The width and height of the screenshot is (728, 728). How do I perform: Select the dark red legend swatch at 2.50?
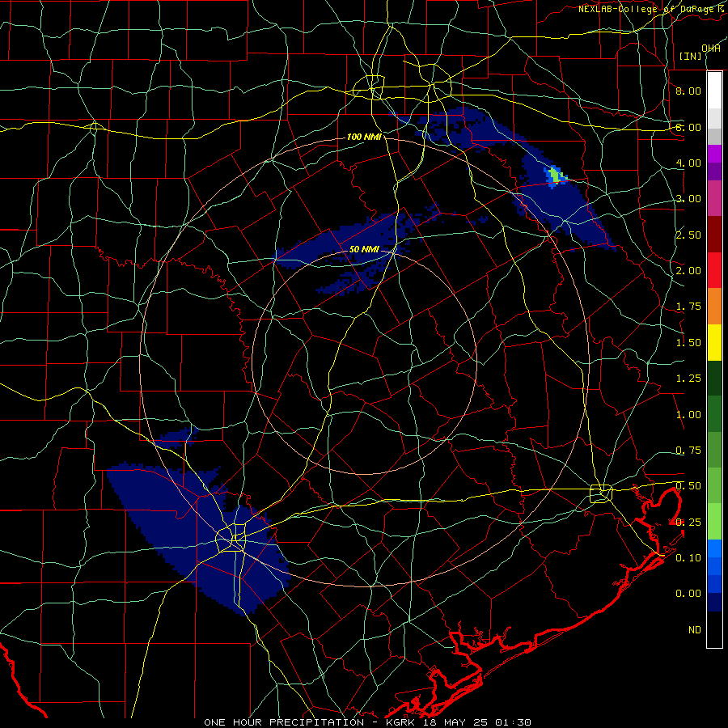pos(714,235)
